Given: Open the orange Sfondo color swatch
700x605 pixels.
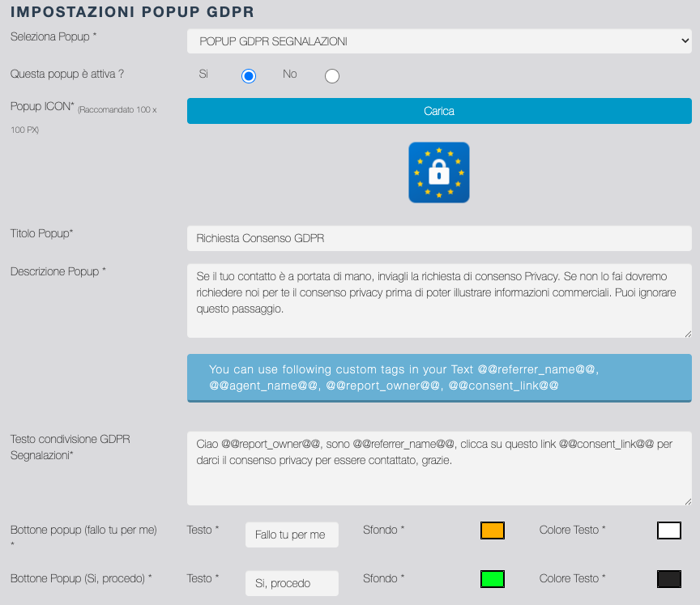Looking at the screenshot, I should point(493,530).
